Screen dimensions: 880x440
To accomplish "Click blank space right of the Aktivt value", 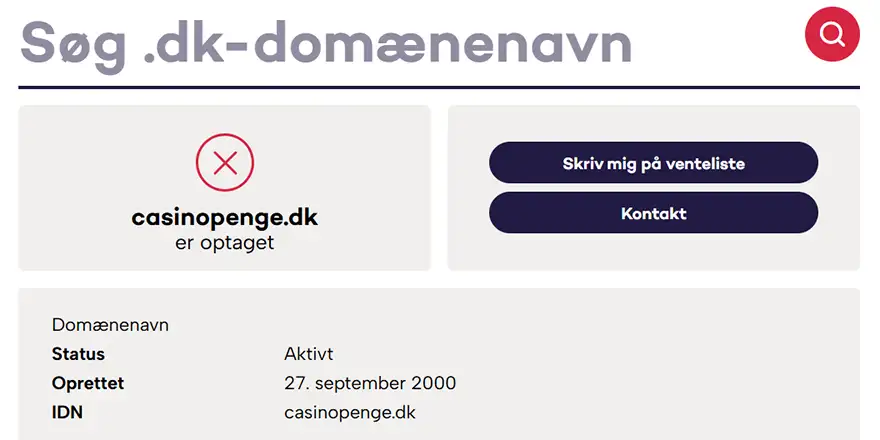I will point(600,354).
